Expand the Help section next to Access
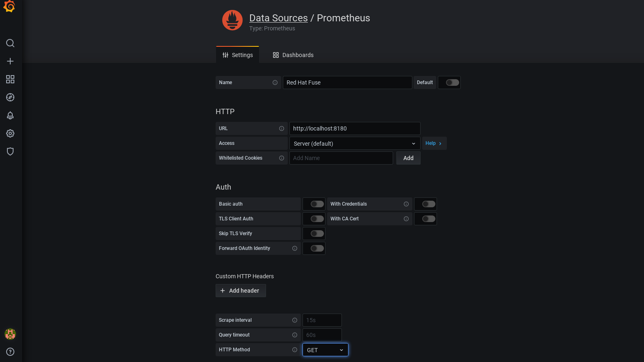The width and height of the screenshot is (644, 362). (x=434, y=143)
